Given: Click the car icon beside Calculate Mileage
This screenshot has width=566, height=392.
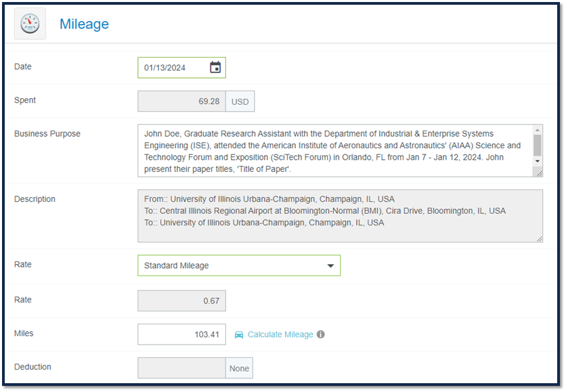Looking at the screenshot, I should pos(239,334).
